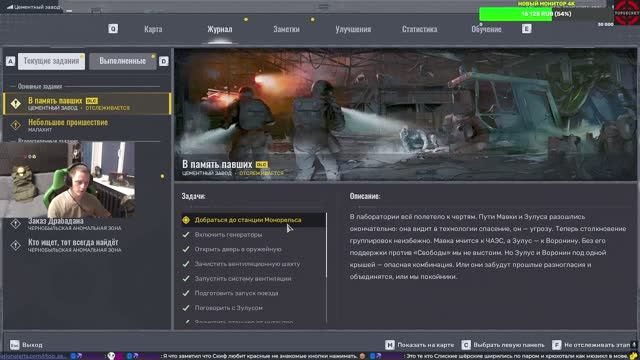Click the Описание: heading
Viewport: 640px width, 360px height.
pos(364,196)
